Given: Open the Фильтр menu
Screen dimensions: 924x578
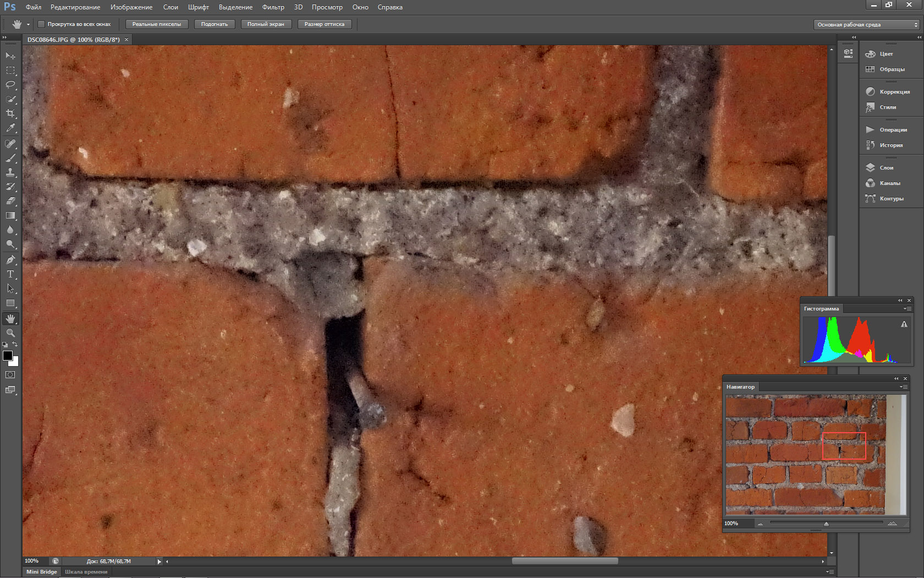Looking at the screenshot, I should (x=273, y=7).
